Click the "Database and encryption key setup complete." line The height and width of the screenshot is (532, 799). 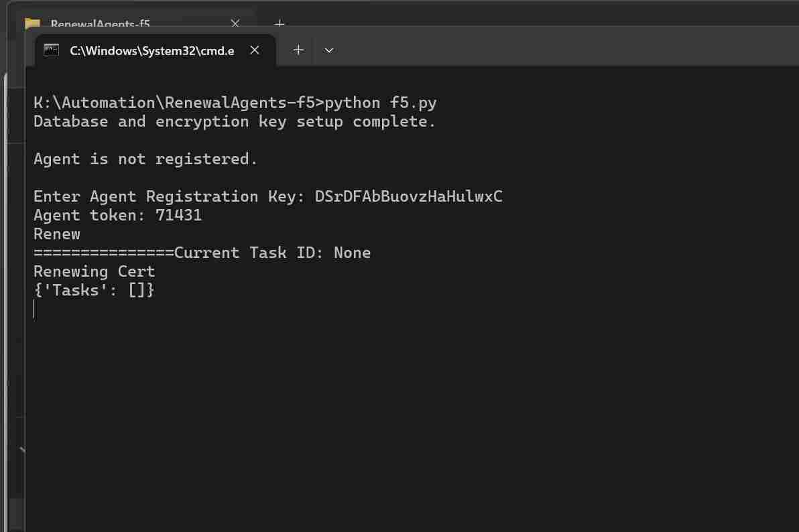(x=235, y=121)
